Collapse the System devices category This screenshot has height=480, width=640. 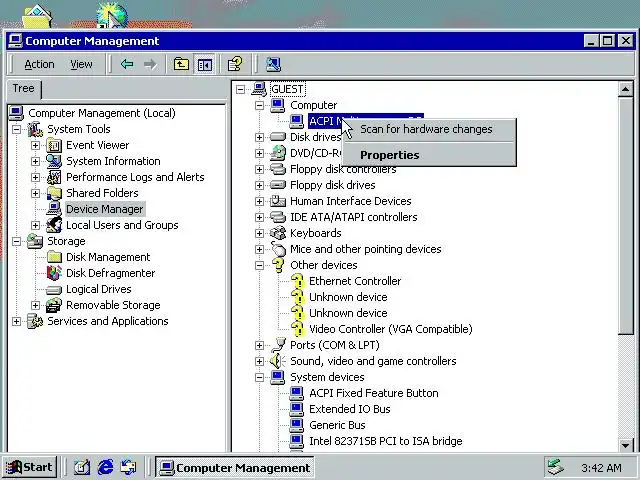coord(259,377)
